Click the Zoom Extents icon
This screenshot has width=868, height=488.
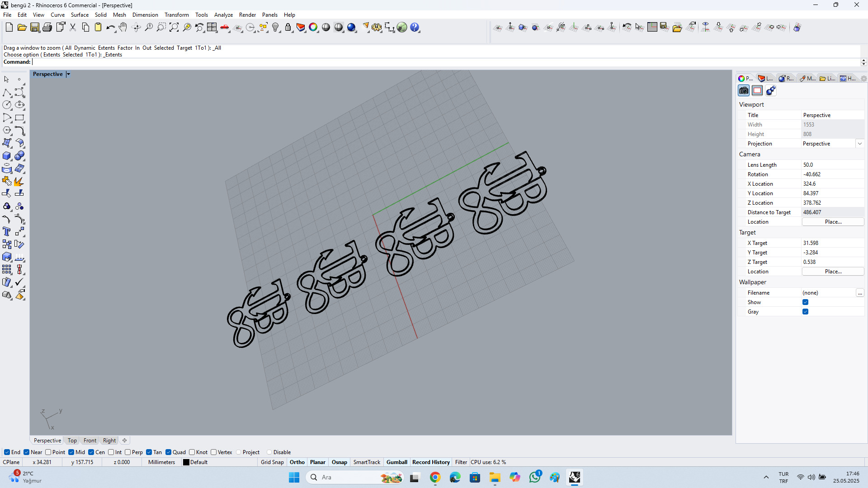pyautogui.click(x=174, y=28)
